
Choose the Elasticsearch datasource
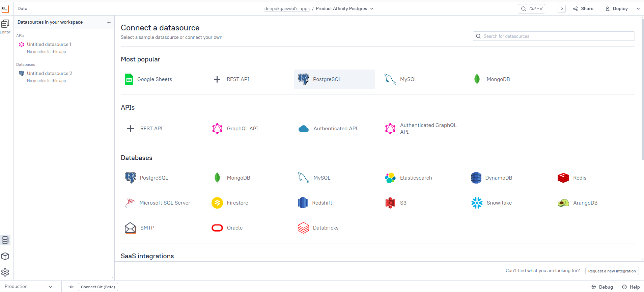409,178
